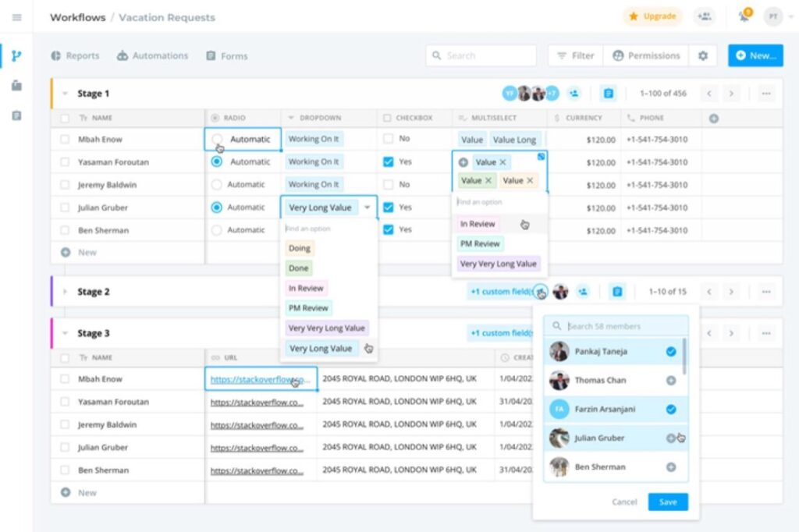Viewport: 799px width, 532px height.
Task: Add a column with the plus icon
Action: pos(713,119)
